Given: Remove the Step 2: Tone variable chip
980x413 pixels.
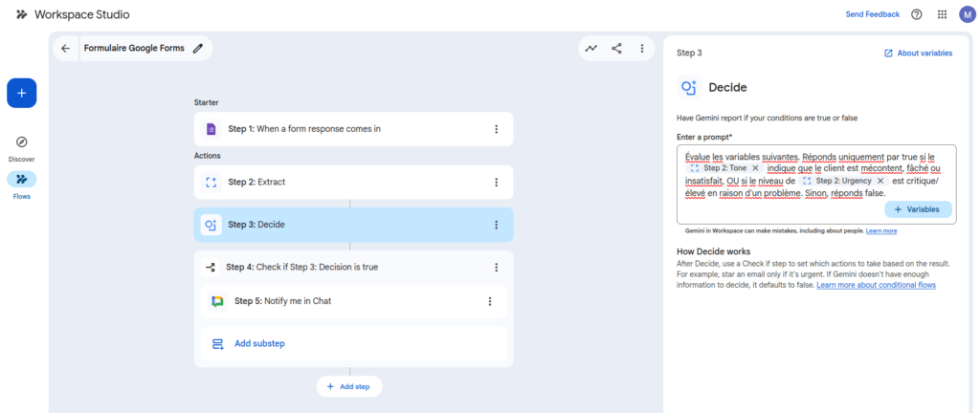Looking at the screenshot, I should [755, 168].
